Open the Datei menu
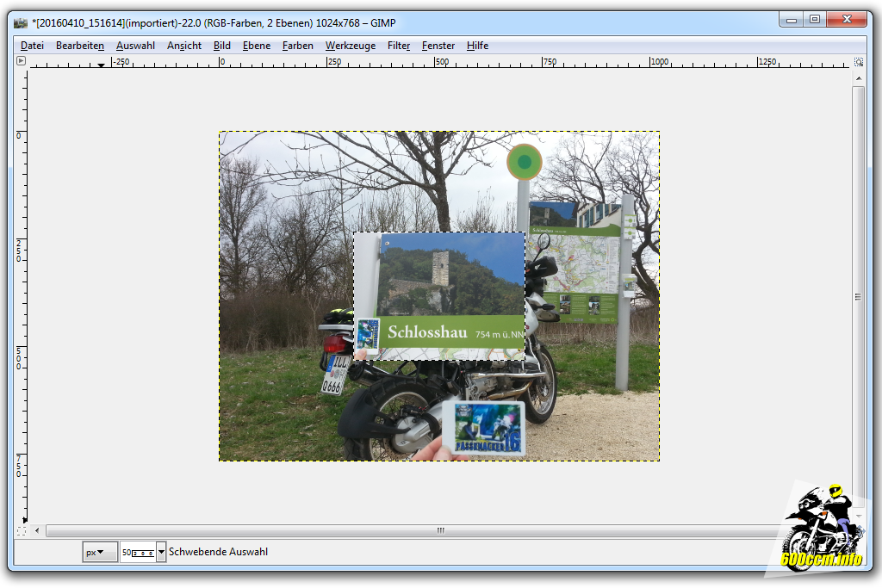 coord(32,46)
